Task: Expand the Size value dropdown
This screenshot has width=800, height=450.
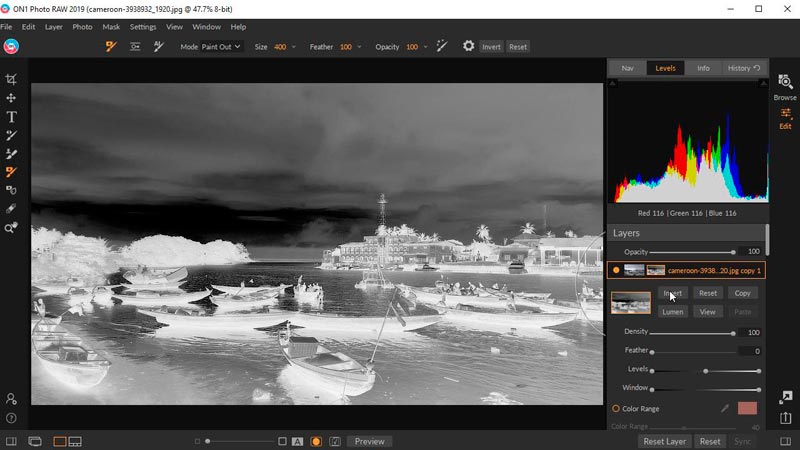Action: [293, 46]
